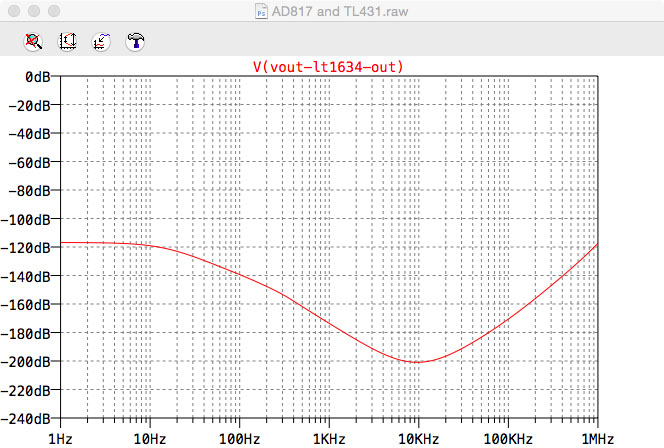Image resolution: width=664 pixels, height=448 pixels.
Task: Click the -60dB vertical axis label
Action: pos(30,163)
